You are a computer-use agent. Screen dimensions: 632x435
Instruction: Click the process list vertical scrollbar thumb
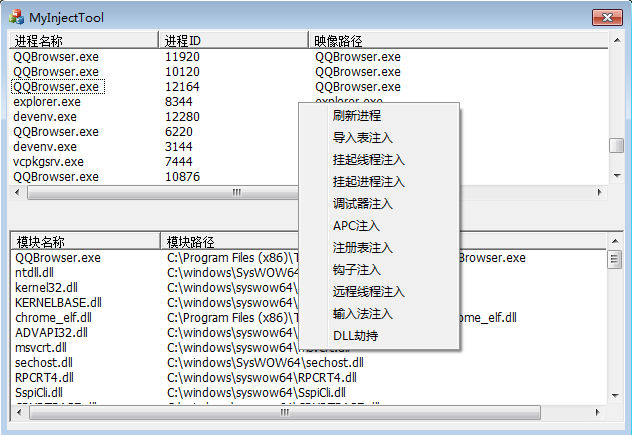click(x=617, y=146)
